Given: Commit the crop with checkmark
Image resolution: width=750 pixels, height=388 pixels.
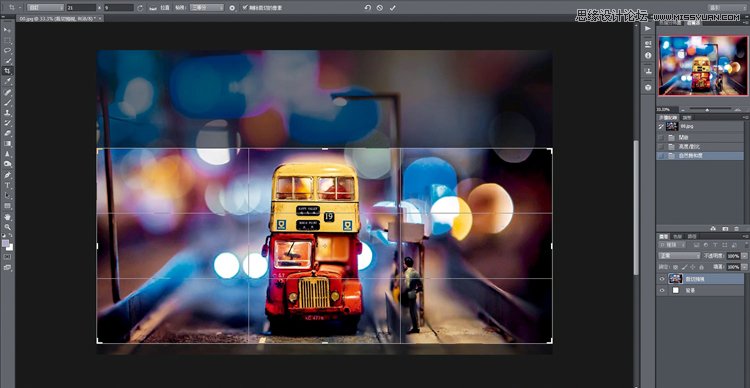Looking at the screenshot, I should coord(393,8).
